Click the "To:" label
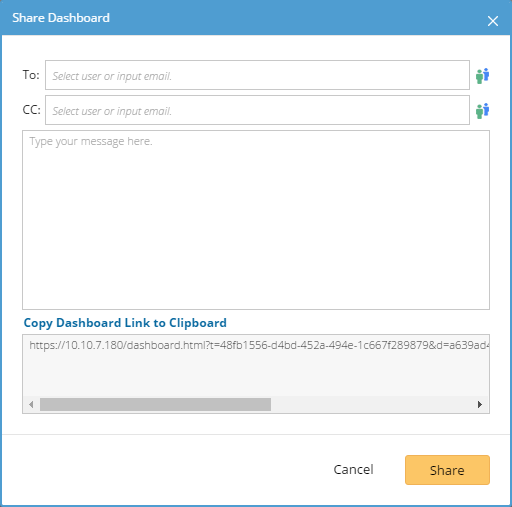The image size is (512, 507). [31, 75]
